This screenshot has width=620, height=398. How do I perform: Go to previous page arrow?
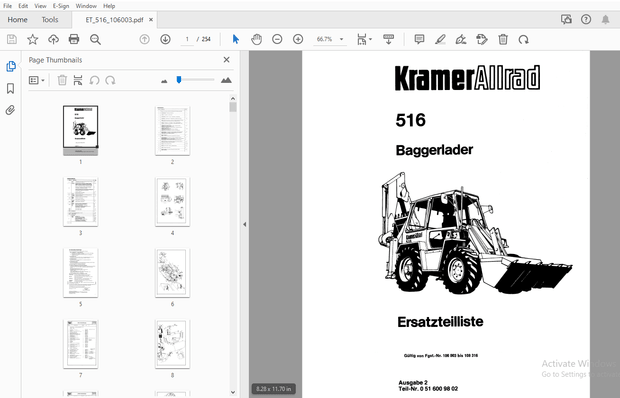[x=145, y=39]
